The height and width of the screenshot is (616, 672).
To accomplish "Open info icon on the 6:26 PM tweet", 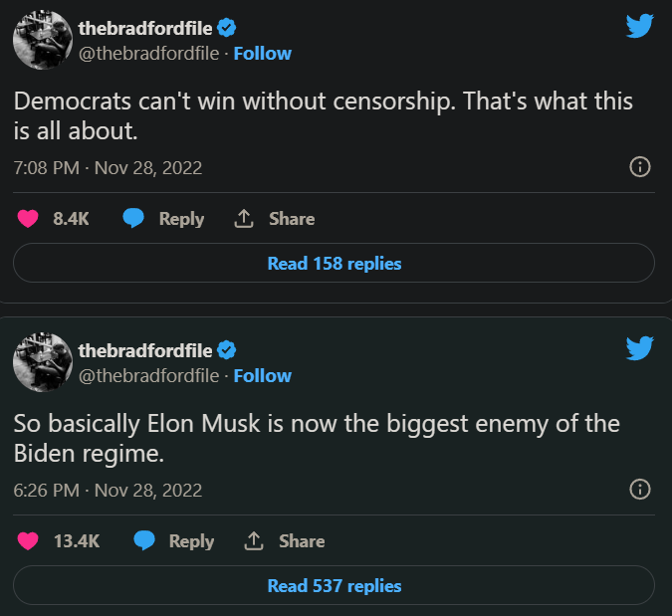I will point(641,490).
